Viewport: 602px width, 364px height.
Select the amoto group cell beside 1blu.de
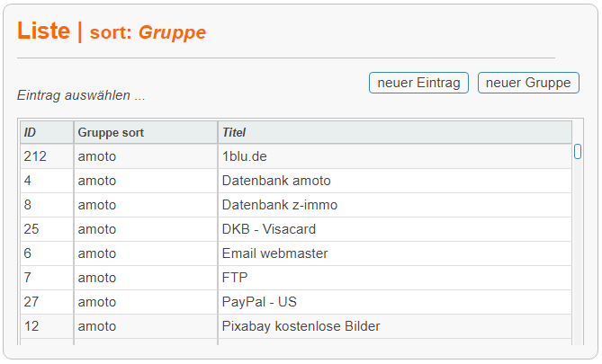(x=97, y=156)
